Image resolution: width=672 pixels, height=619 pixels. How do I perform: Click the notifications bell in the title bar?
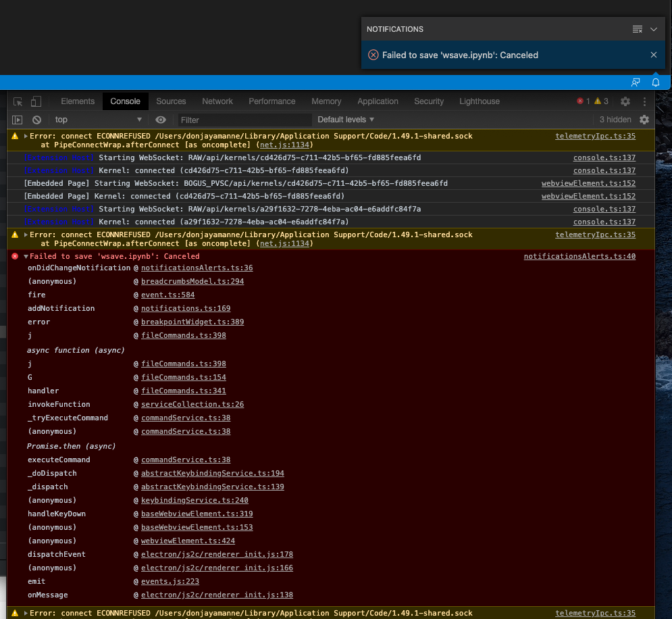655,82
